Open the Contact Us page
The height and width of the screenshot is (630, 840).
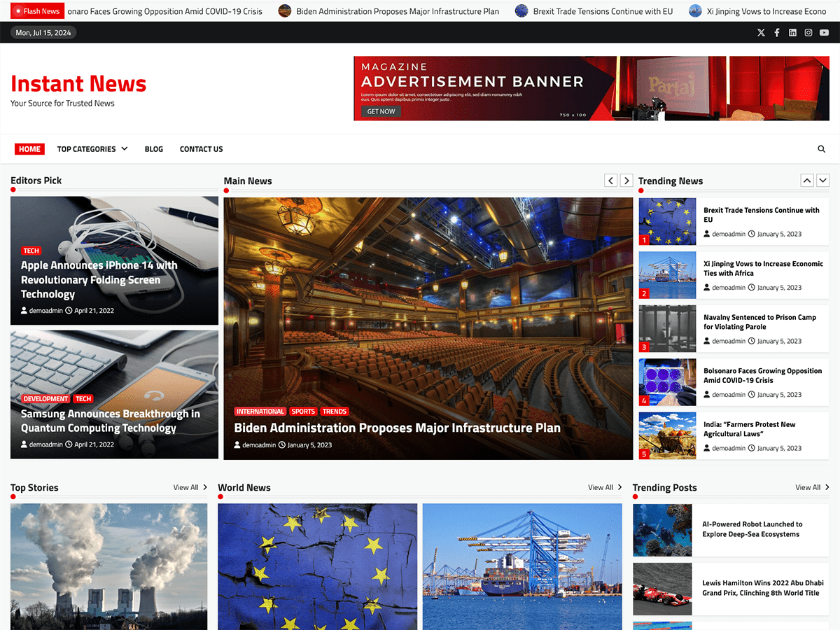pos(201,149)
